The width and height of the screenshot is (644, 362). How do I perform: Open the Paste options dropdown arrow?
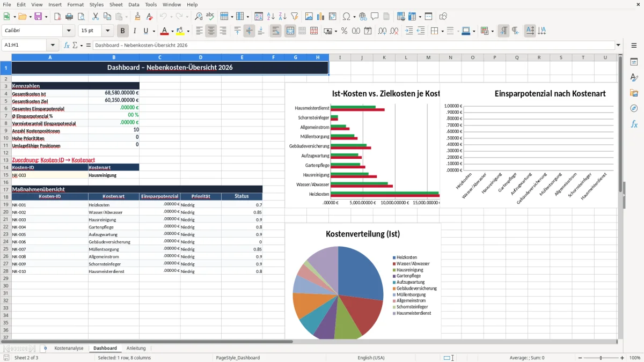[x=126, y=17]
